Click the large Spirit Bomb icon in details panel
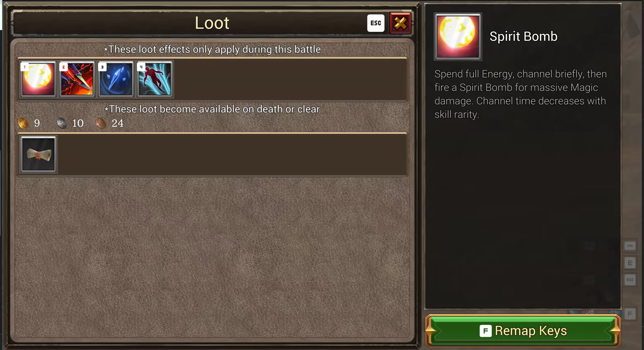Image resolution: width=644 pixels, height=350 pixels. coord(458,36)
